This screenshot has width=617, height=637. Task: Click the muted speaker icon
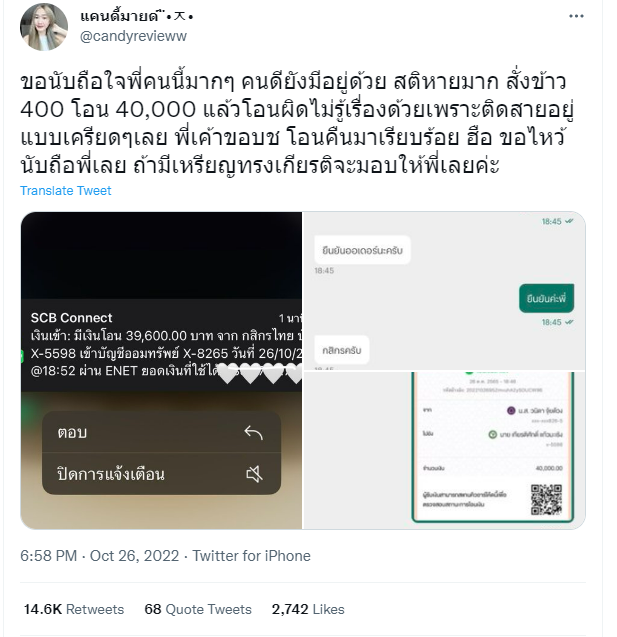pos(255,474)
